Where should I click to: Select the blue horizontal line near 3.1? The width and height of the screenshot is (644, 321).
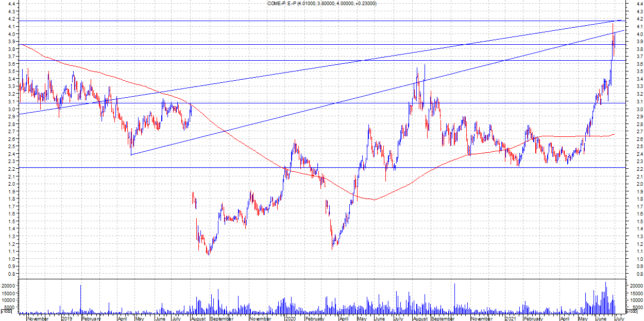click(309, 103)
